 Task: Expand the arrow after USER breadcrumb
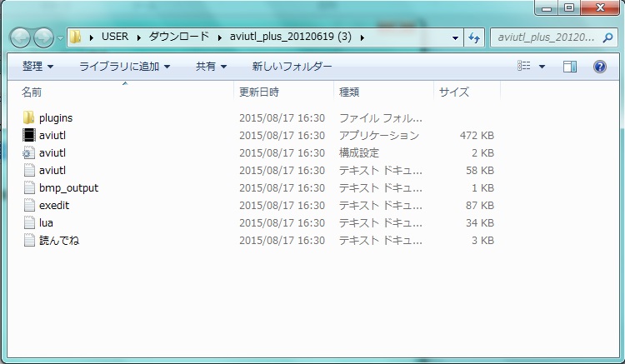tap(138, 37)
